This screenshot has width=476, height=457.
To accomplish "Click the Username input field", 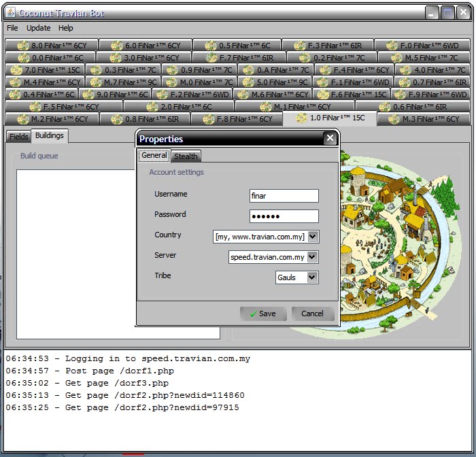I will (284, 196).
